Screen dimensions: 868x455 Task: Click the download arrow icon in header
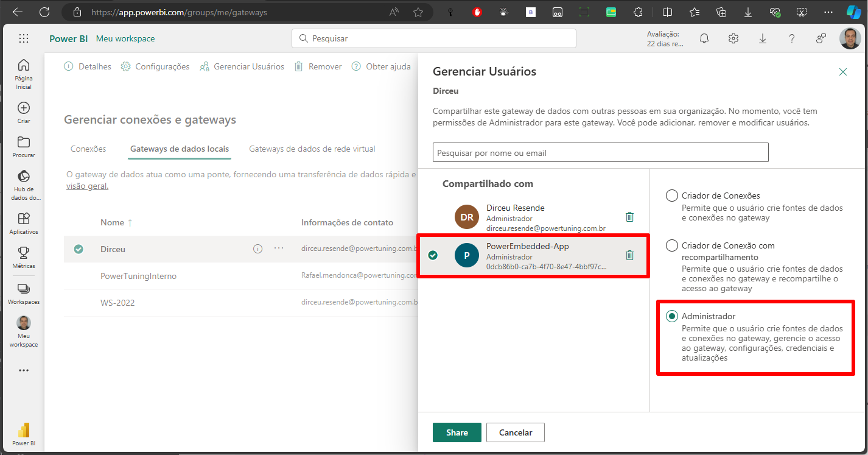pyautogui.click(x=763, y=38)
